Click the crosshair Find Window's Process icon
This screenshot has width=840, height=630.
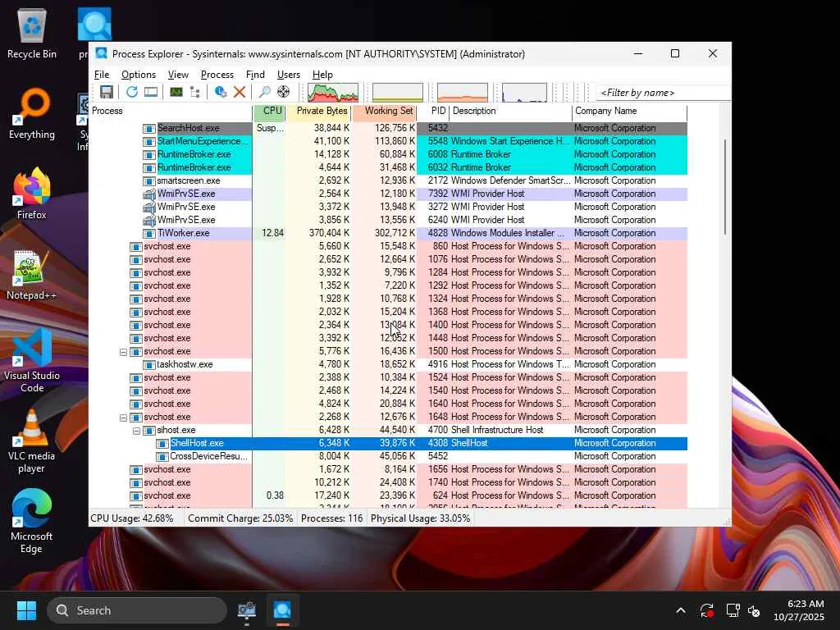(283, 92)
